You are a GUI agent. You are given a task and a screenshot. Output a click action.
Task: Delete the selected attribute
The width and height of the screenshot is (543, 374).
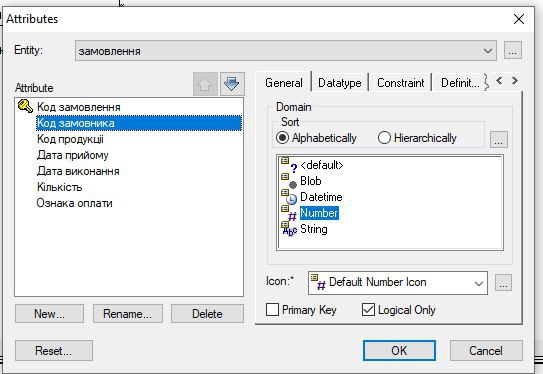[x=207, y=314]
